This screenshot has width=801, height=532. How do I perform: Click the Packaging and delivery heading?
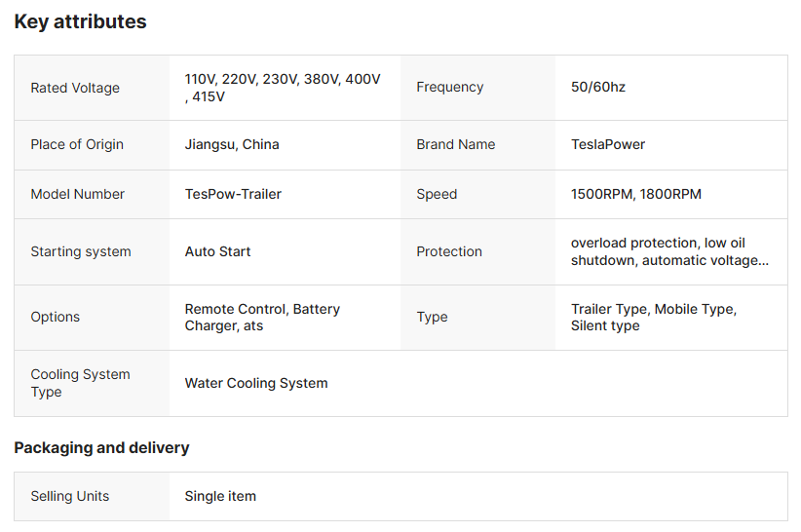click(x=101, y=448)
